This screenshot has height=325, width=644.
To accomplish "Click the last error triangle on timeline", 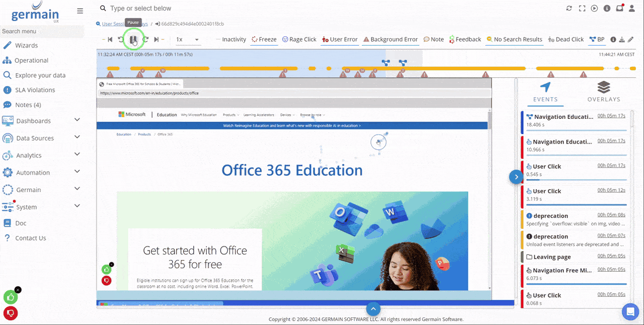I will click(x=583, y=74).
